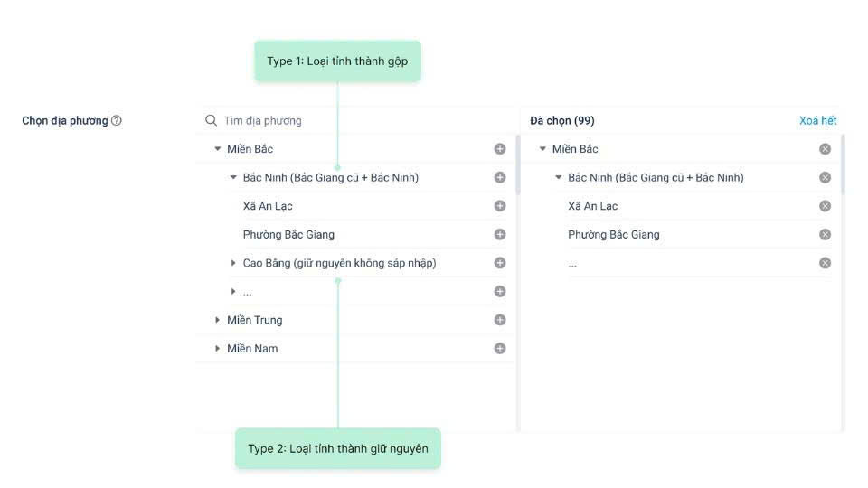Add Xã An Lạc using its plus icon

(x=500, y=206)
